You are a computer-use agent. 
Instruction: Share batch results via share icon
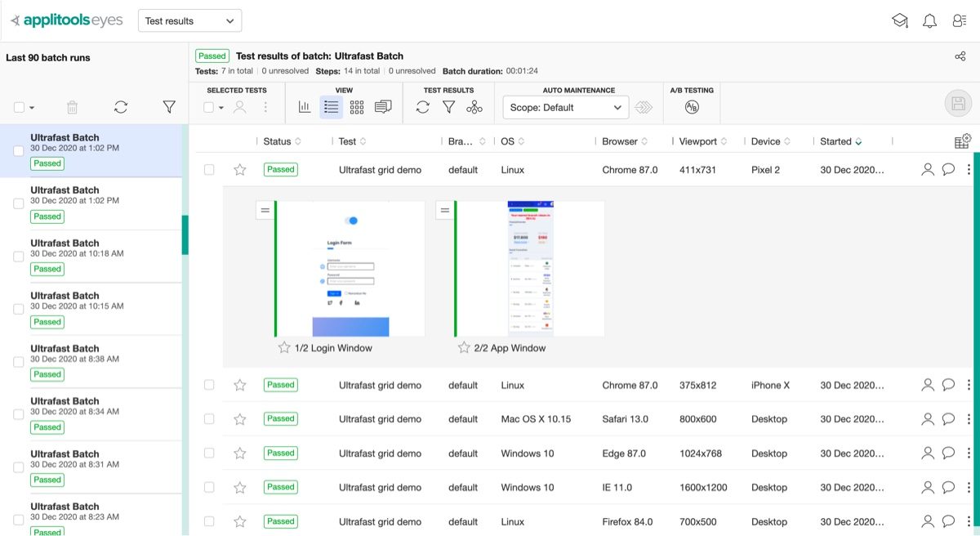coord(960,56)
